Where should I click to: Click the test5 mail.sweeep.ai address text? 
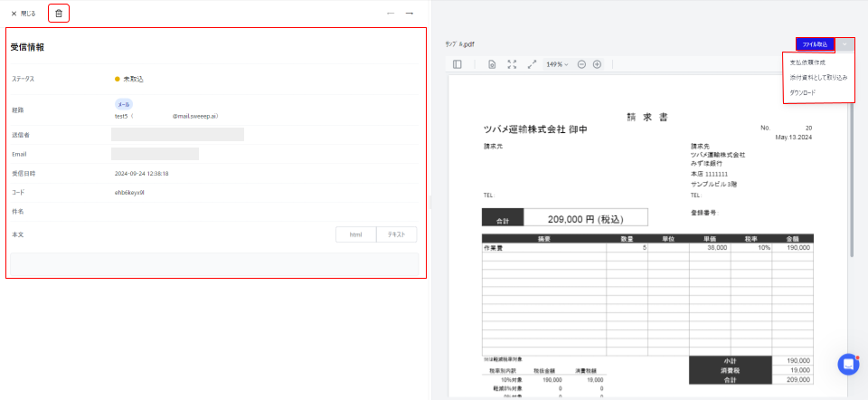(x=166, y=117)
